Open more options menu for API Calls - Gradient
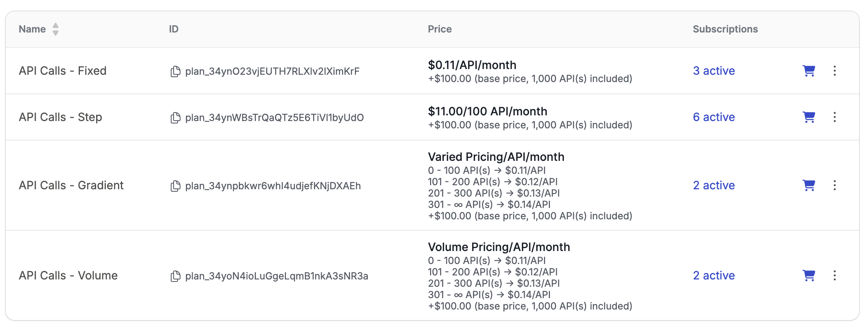 pyautogui.click(x=834, y=185)
